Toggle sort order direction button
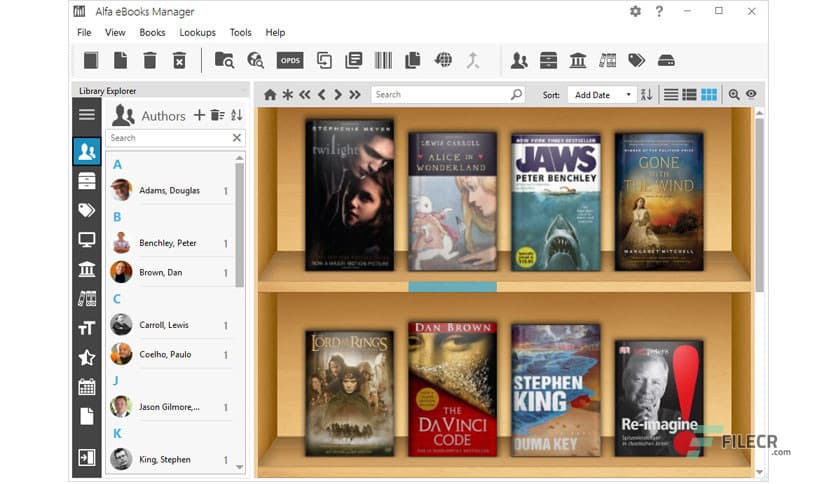The width and height of the screenshot is (836, 484). coord(647,95)
